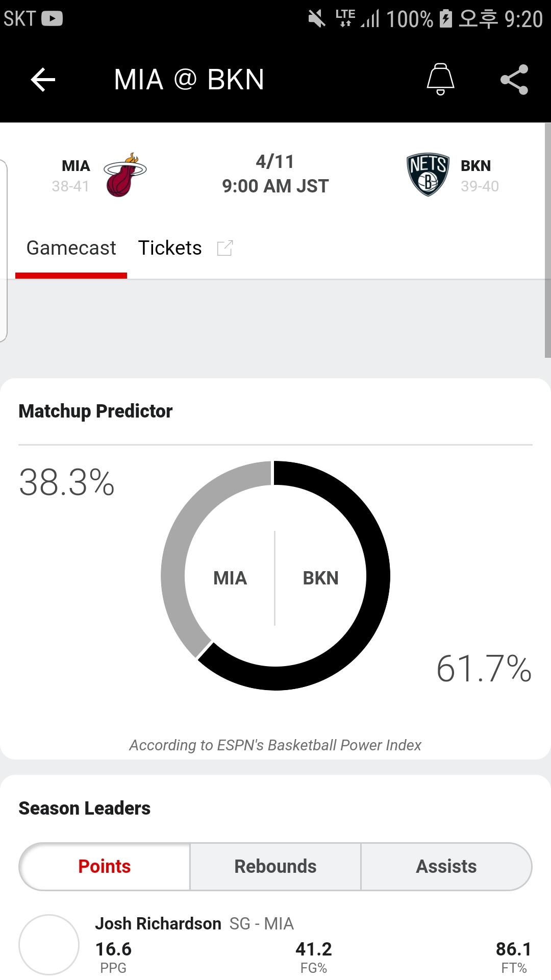This screenshot has width=551, height=980.
Task: Open the Gamecast tab
Action: point(71,249)
